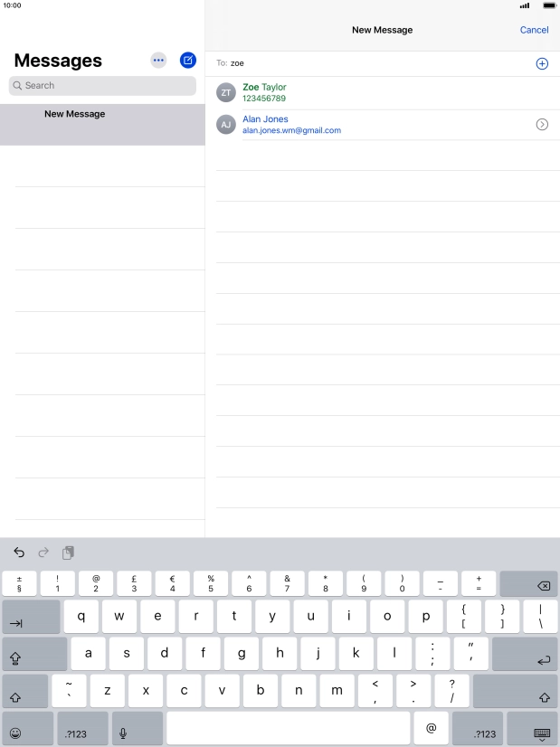Hide the on-screen keyboard

point(542,729)
